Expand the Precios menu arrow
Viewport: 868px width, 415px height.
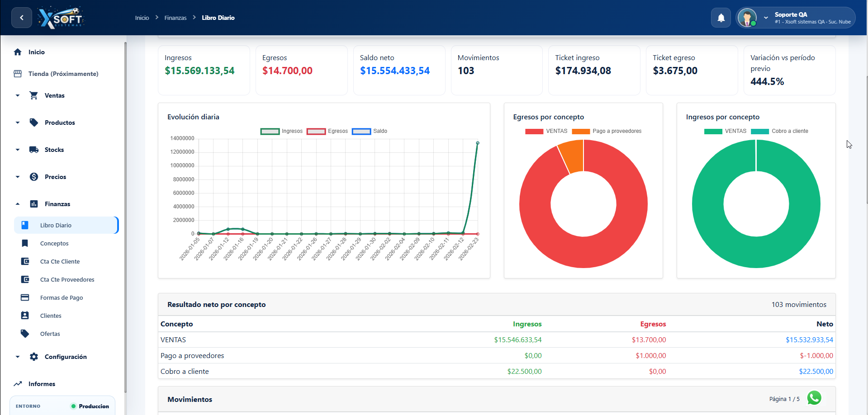[x=18, y=177]
